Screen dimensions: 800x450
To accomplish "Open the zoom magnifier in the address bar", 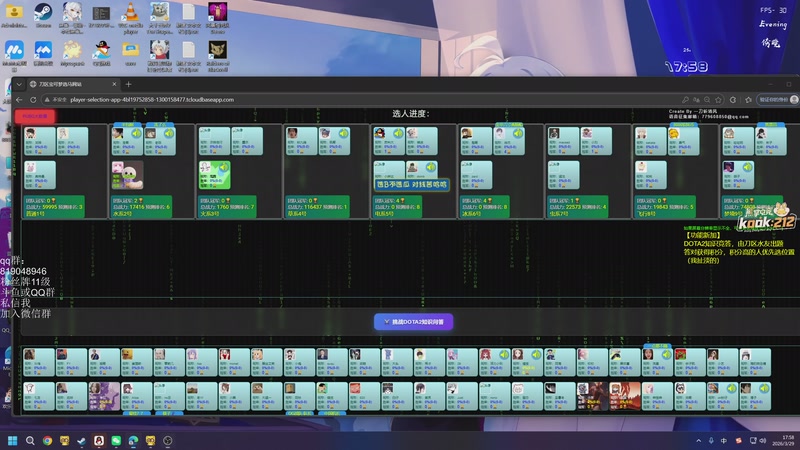I will pyautogui.click(x=707, y=99).
